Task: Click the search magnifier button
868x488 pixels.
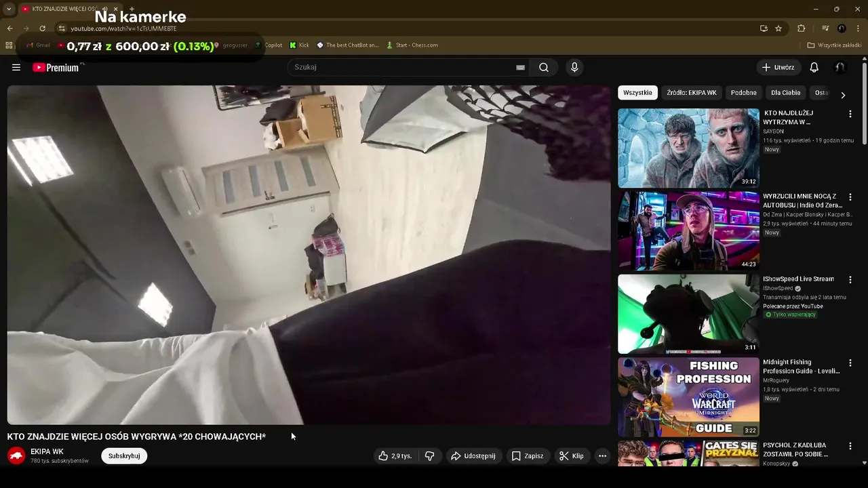Action: coord(544,67)
